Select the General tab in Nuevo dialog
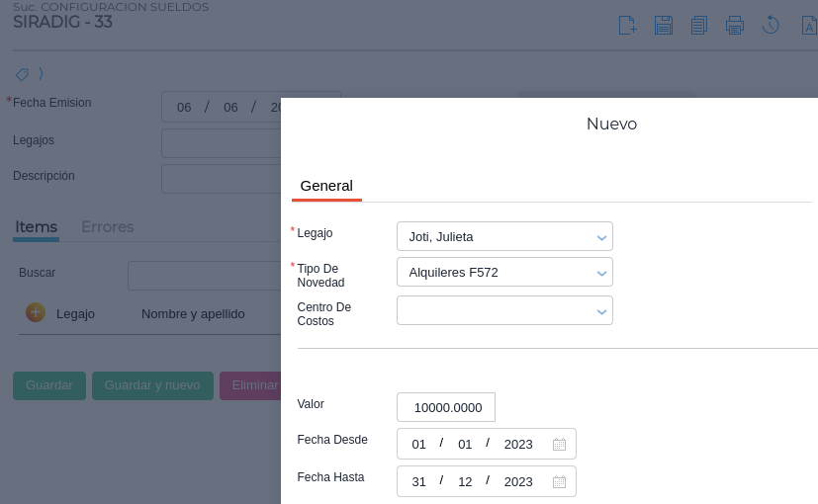Screen dimensions: 818x504 point(326,186)
